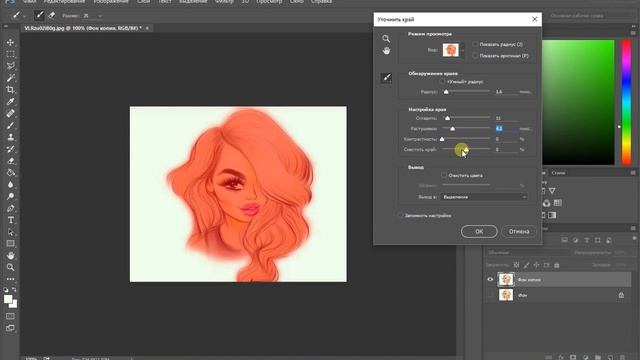The height and width of the screenshot is (360, 640).
Task: Select the Lasso tool
Action: point(11,66)
